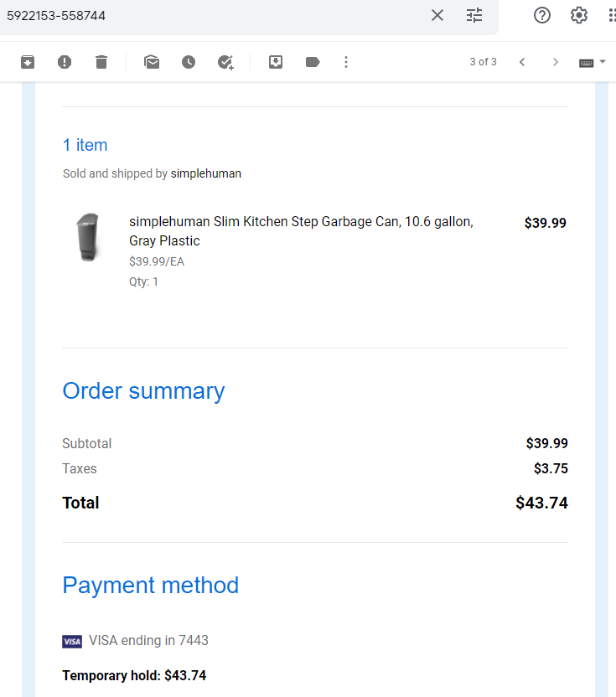Open the simplehuman seller link
Viewport: 616px width, 697px height.
pos(206,173)
